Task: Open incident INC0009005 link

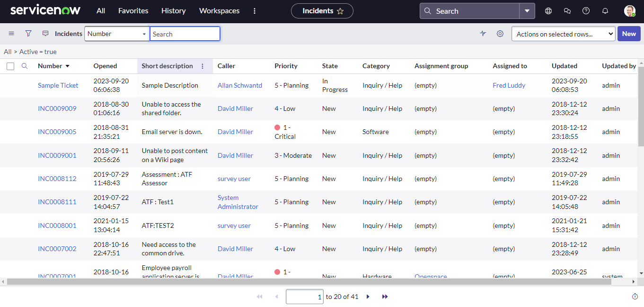Action: (57, 132)
